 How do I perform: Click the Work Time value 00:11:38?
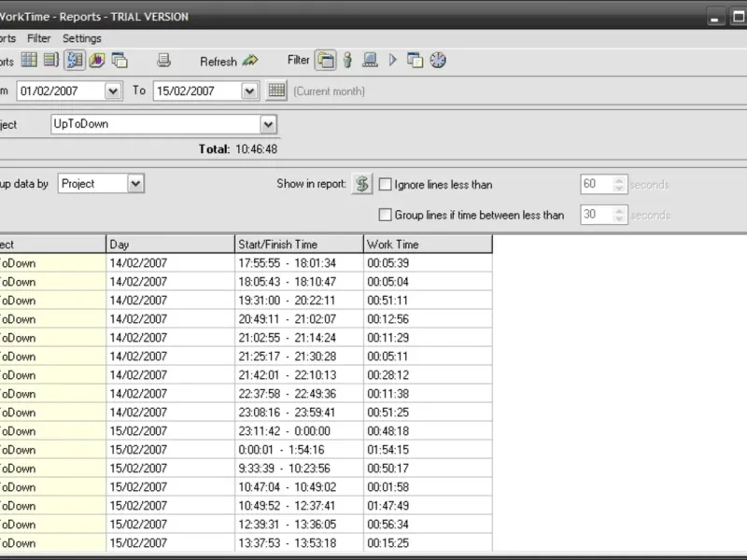388,394
